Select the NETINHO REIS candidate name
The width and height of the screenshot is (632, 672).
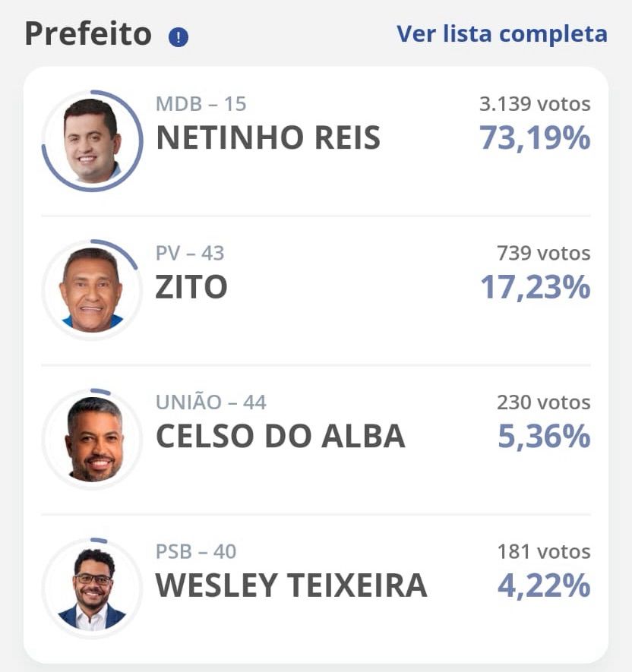click(267, 138)
